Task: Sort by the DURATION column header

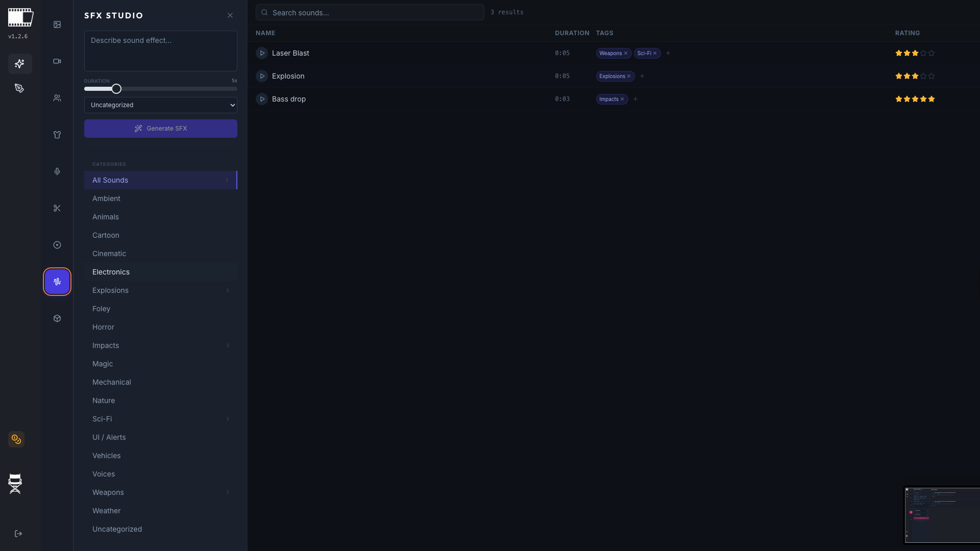Action: pyautogui.click(x=572, y=33)
